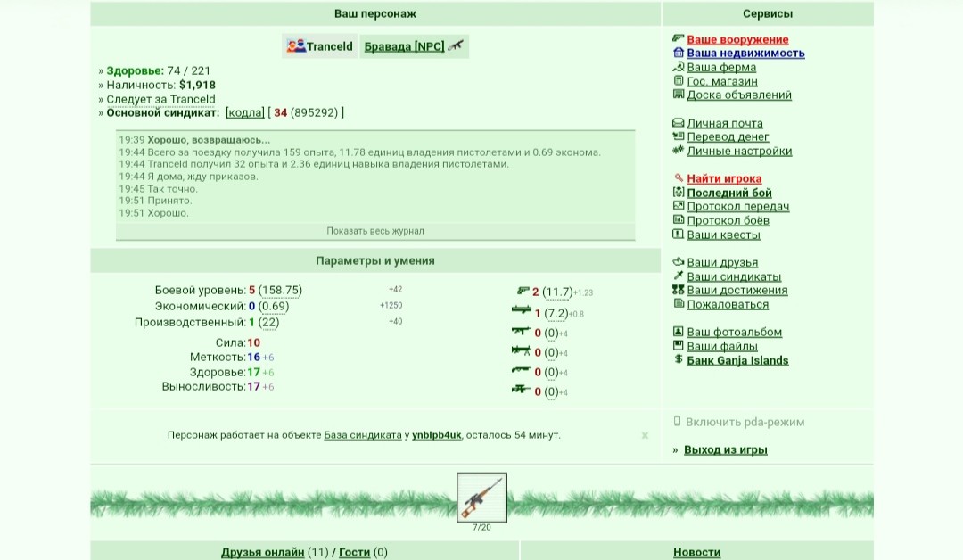Open Банк Ganja Islands
Screen dimensions: 963x560
[737, 360]
